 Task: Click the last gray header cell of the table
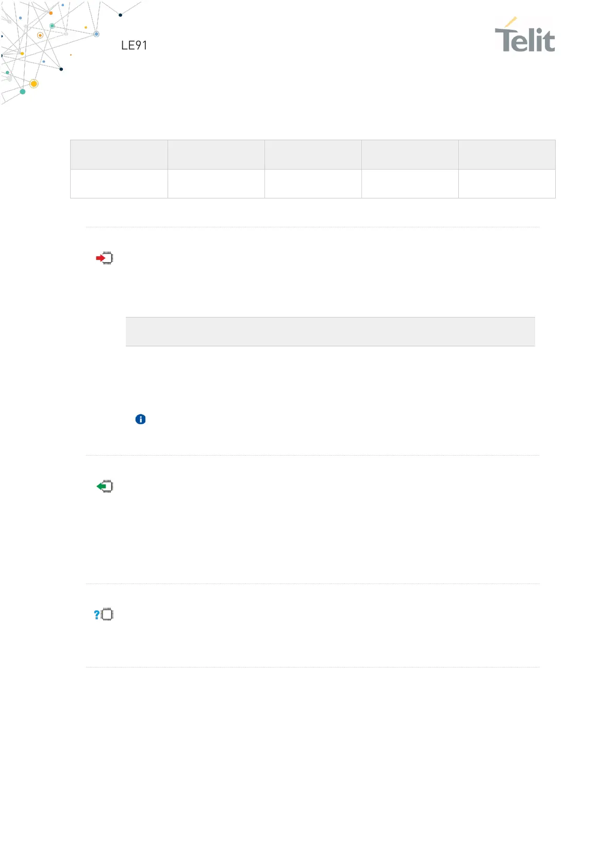[x=507, y=155]
